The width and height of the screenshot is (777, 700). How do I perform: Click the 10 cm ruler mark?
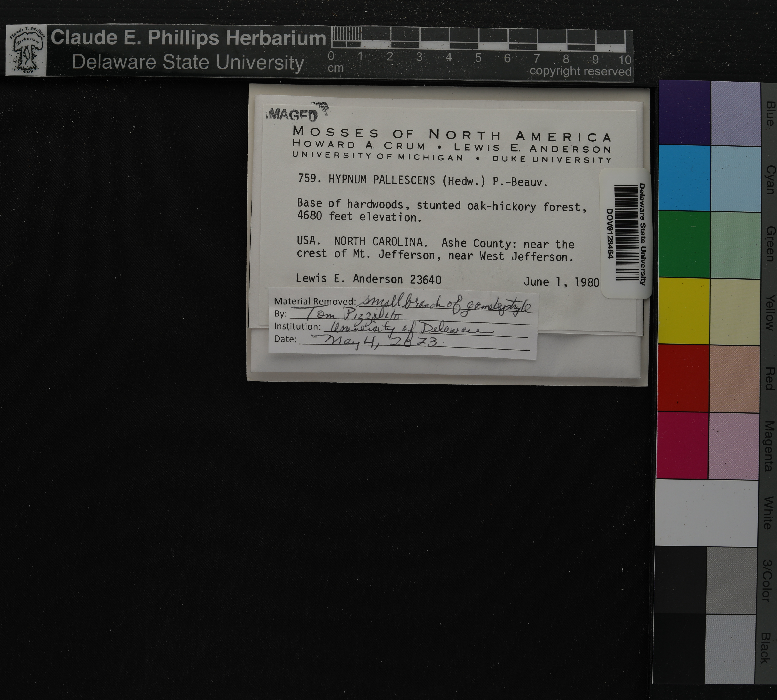point(625,60)
